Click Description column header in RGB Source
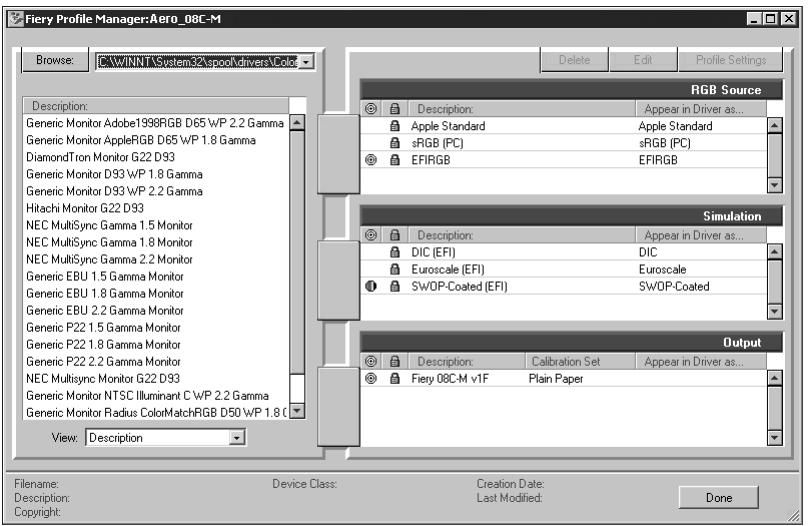Image resolution: width=809 pixels, height=526 pixels. (522, 109)
